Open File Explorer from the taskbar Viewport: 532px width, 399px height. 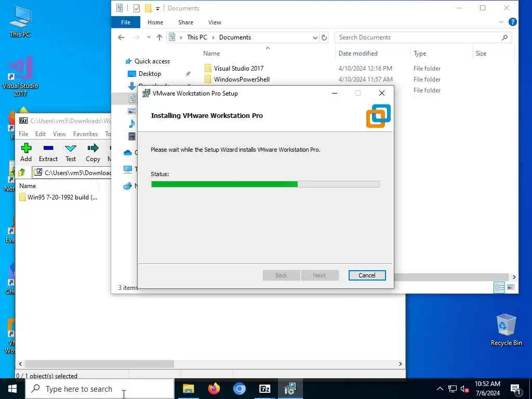(188, 389)
